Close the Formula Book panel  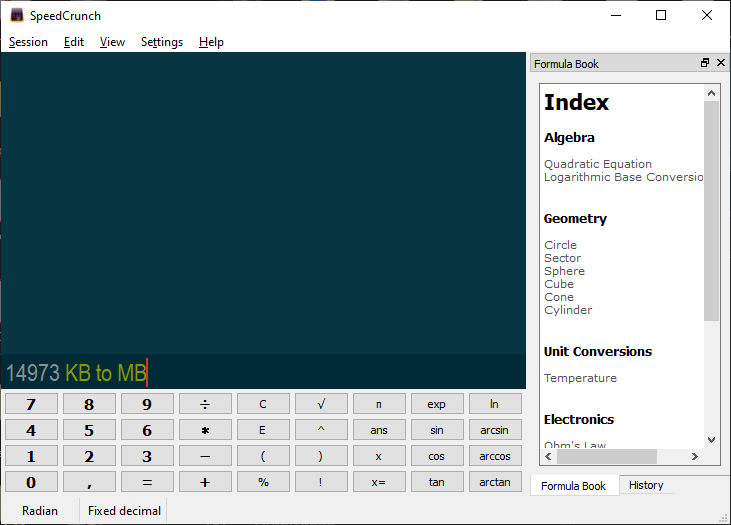point(721,62)
